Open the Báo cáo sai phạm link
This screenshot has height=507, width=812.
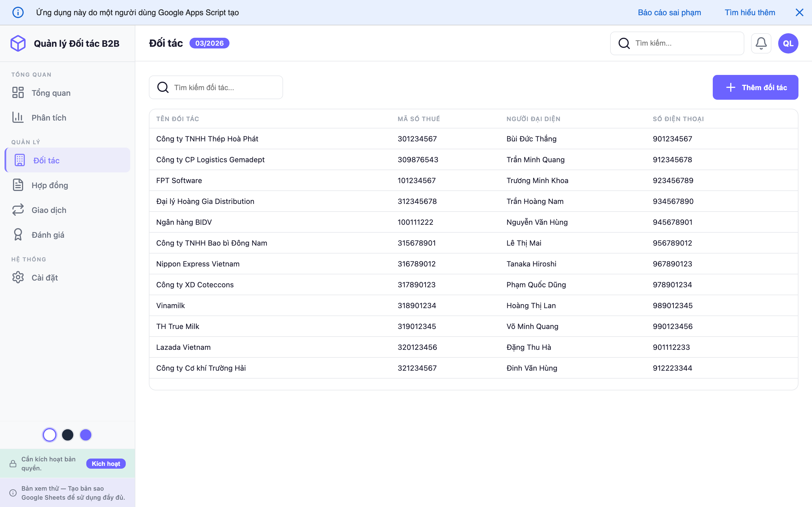click(669, 12)
